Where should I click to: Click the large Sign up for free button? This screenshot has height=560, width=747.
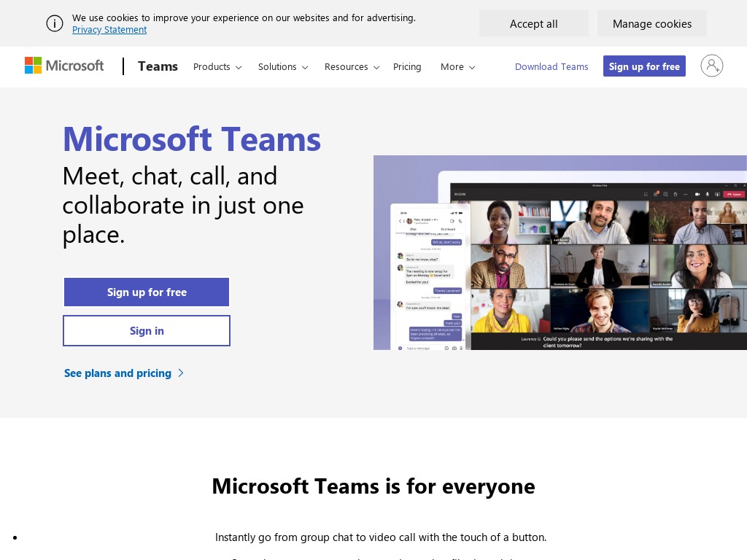[146, 292]
